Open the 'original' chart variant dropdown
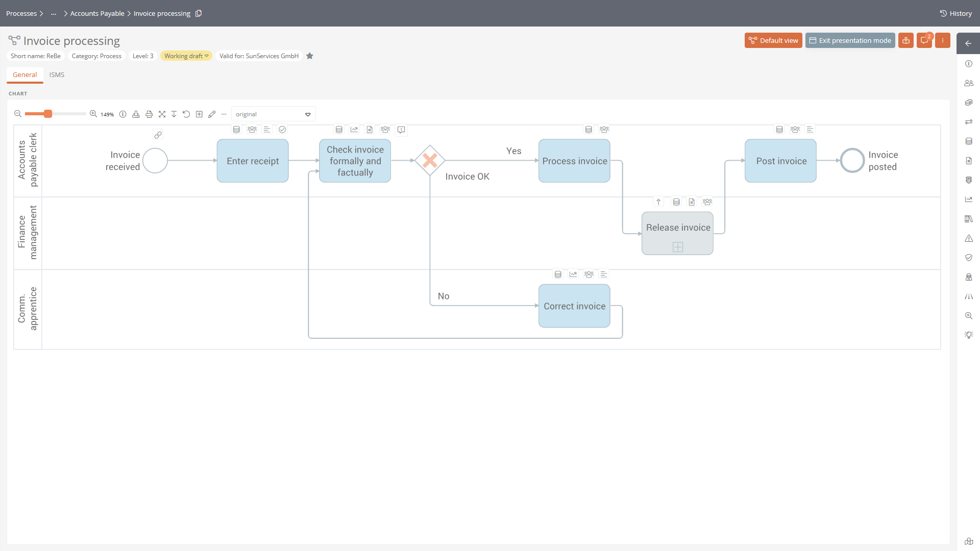This screenshot has width=980, height=551. coord(273,114)
